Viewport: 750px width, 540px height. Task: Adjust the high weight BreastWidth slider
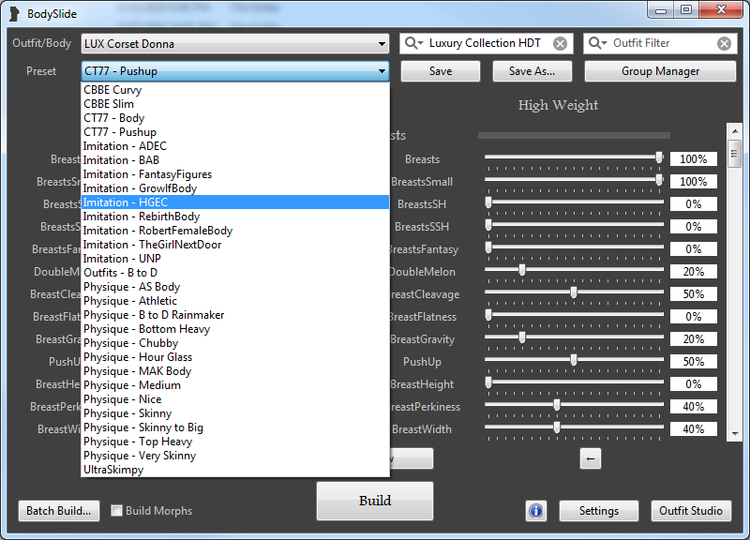click(557, 428)
